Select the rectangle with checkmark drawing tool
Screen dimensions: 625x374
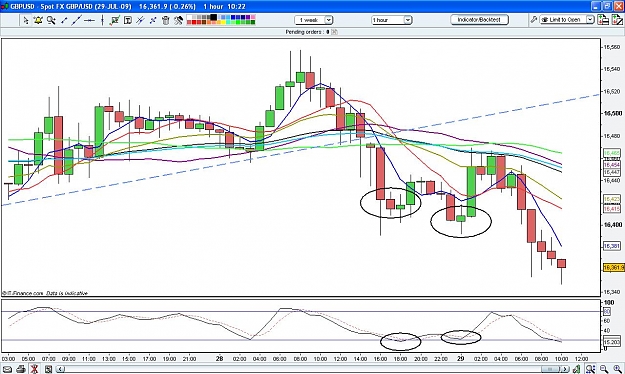(115, 20)
